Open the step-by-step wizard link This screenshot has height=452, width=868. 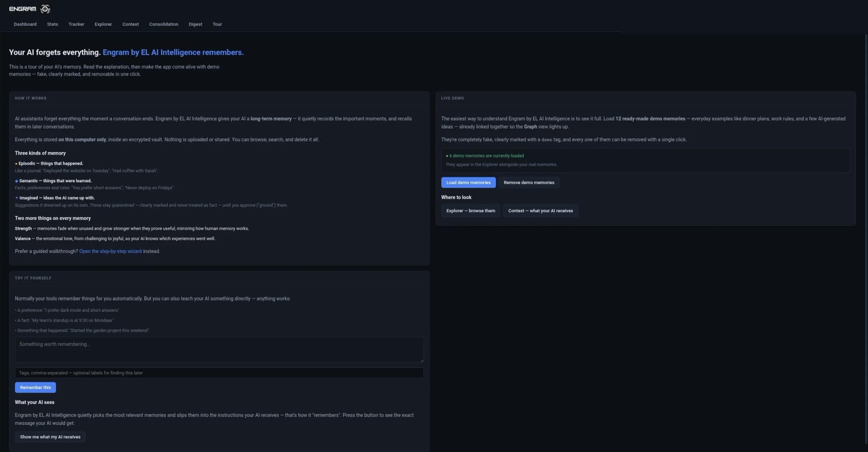[x=110, y=251]
